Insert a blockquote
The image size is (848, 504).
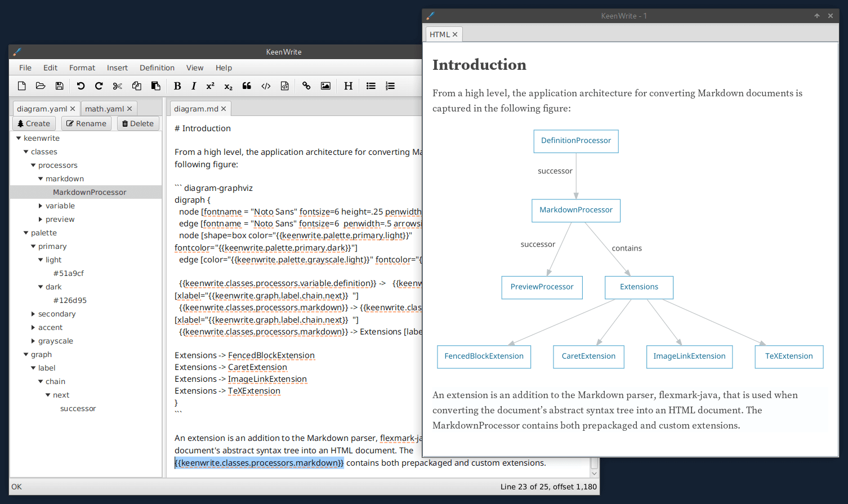point(247,86)
